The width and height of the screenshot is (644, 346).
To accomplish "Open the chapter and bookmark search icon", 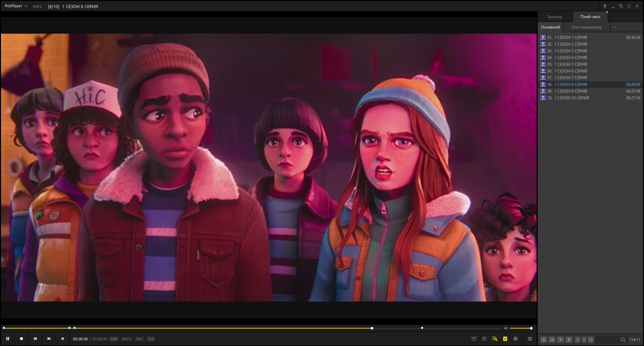I will pyautogui.click(x=494, y=339).
